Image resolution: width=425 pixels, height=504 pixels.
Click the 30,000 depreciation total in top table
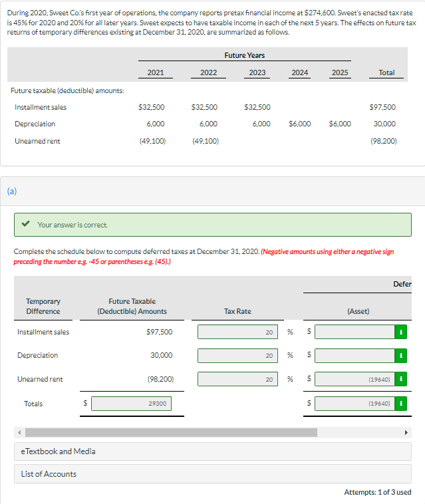point(384,124)
